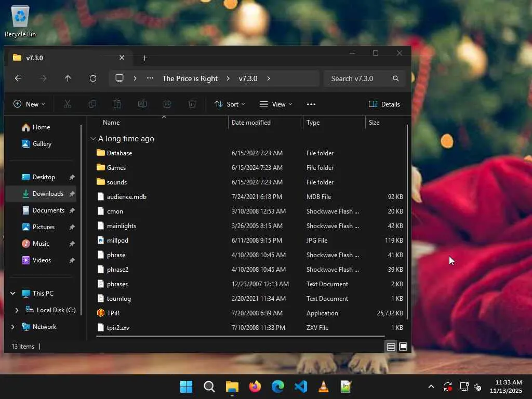Viewport: 532px width, 399px height.
Task: Click 'The Price is Right' breadcrumb
Action: pyautogui.click(x=190, y=78)
